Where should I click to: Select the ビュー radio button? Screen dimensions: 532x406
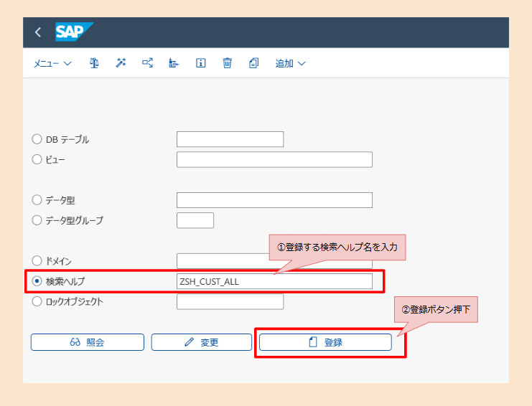point(37,159)
